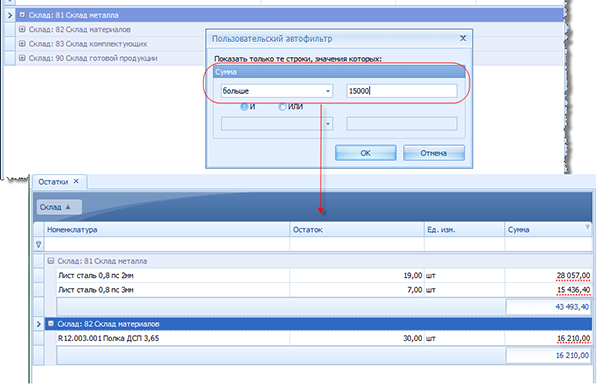This screenshot has height=386, width=600.
Task: Click the quantity cell 19,00
Action: (357, 275)
